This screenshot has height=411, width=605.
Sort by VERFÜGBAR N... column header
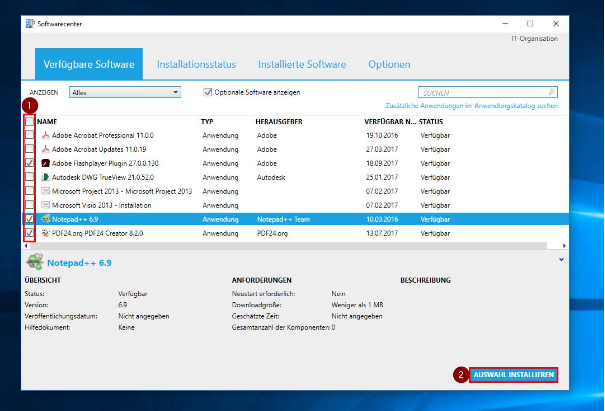[x=390, y=122]
